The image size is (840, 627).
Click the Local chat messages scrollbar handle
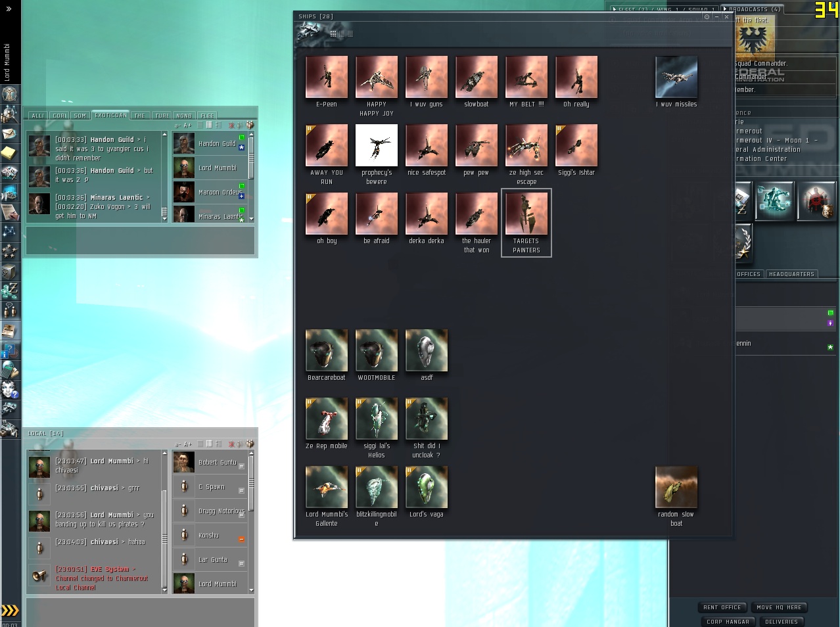point(164,539)
